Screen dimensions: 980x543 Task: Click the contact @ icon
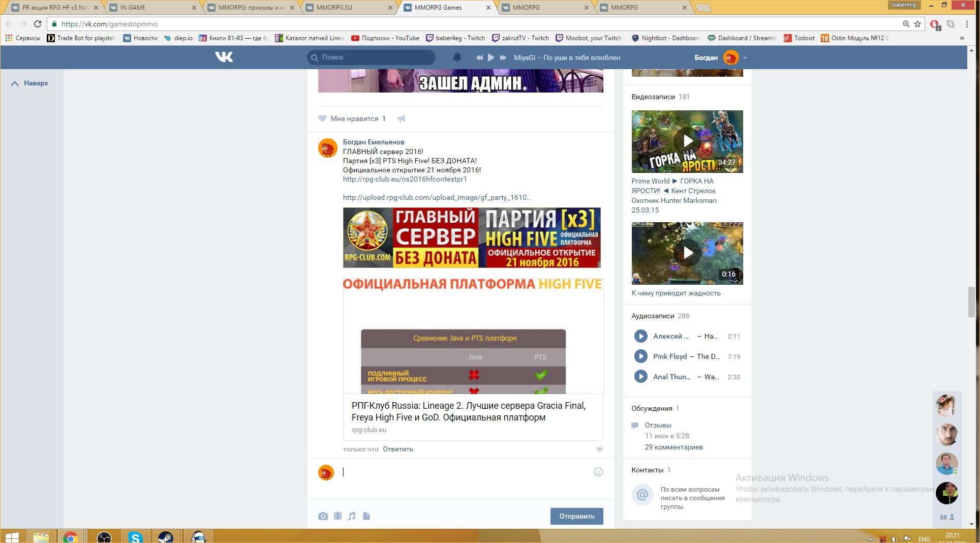pyautogui.click(x=642, y=494)
